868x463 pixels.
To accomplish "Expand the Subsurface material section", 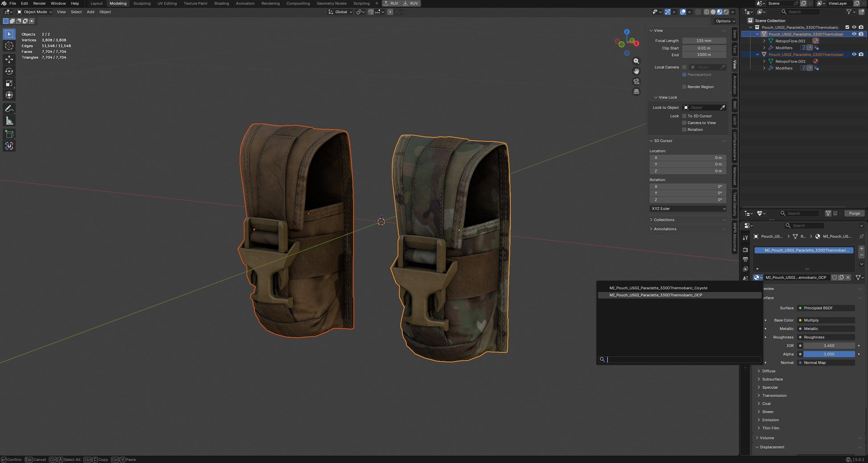I will (772, 379).
